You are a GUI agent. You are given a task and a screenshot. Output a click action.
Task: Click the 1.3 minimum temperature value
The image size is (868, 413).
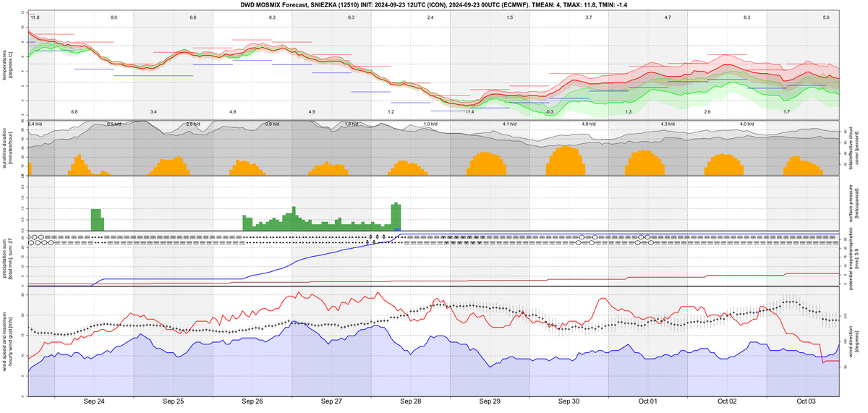(x=628, y=112)
